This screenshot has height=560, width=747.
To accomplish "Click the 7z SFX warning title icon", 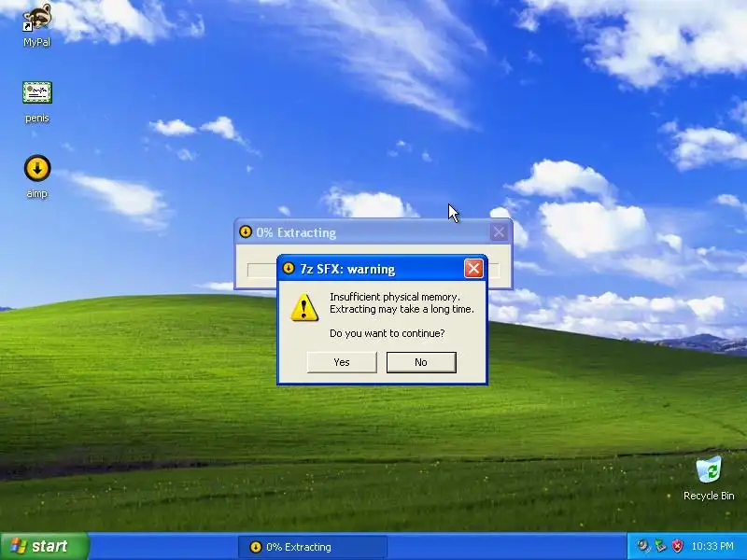I will click(x=289, y=269).
